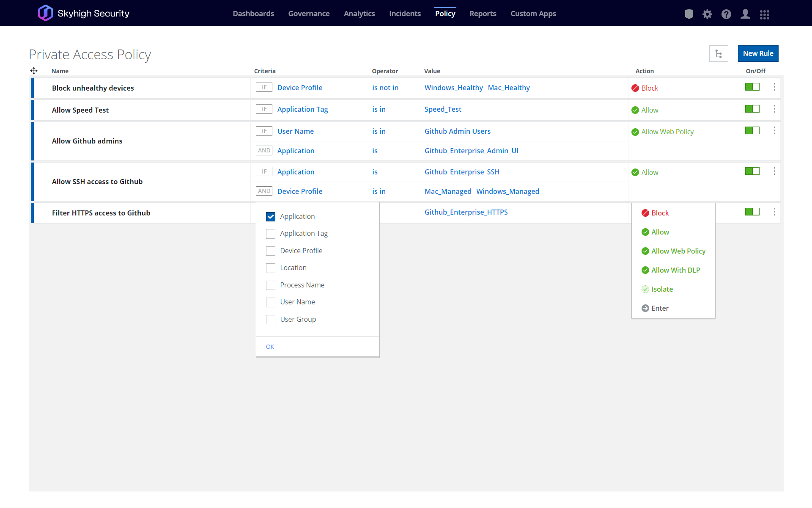The width and height of the screenshot is (812, 508).
Task: Open the kebab menu for Block unhealthy devices
Action: [774, 87]
